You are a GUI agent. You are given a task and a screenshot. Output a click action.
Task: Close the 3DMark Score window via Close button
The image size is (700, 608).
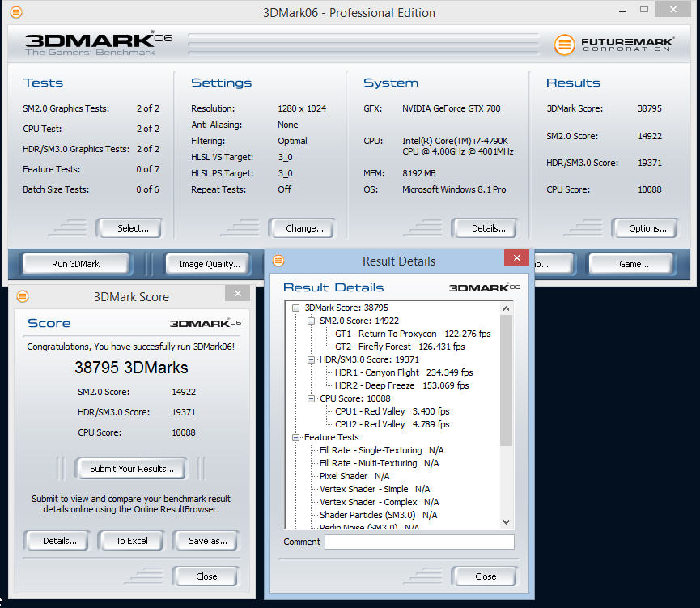(x=206, y=576)
